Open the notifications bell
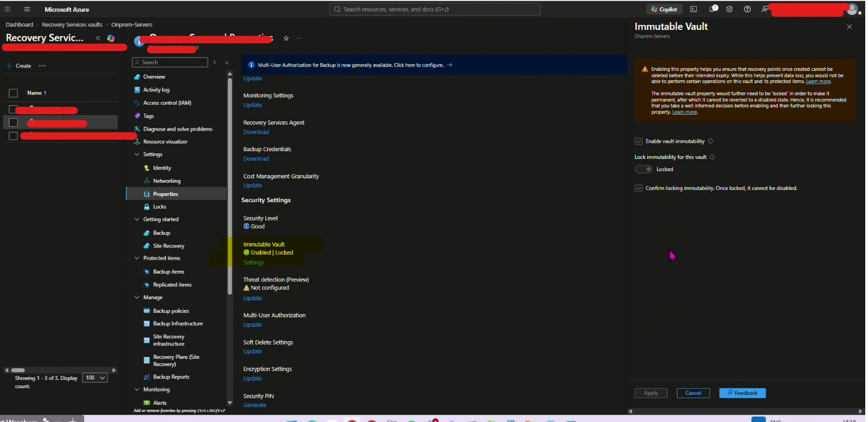This screenshot has width=868, height=422. point(713,9)
